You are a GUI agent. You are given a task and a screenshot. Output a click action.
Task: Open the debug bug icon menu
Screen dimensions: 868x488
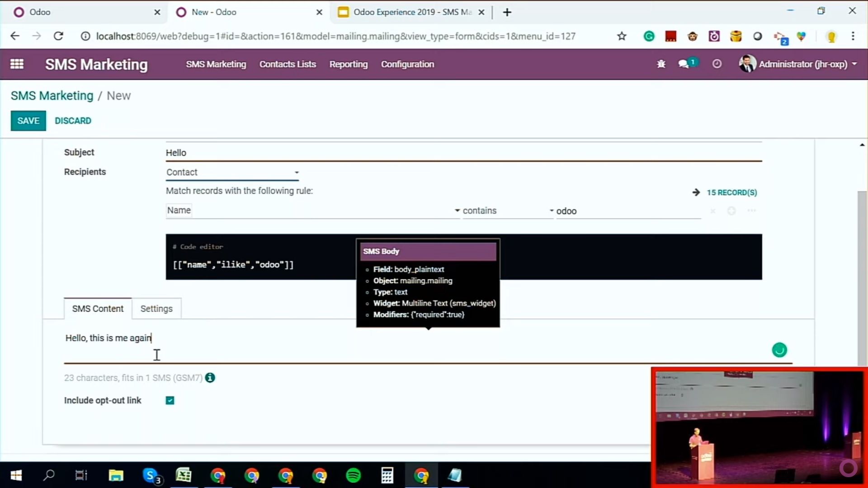[661, 64]
